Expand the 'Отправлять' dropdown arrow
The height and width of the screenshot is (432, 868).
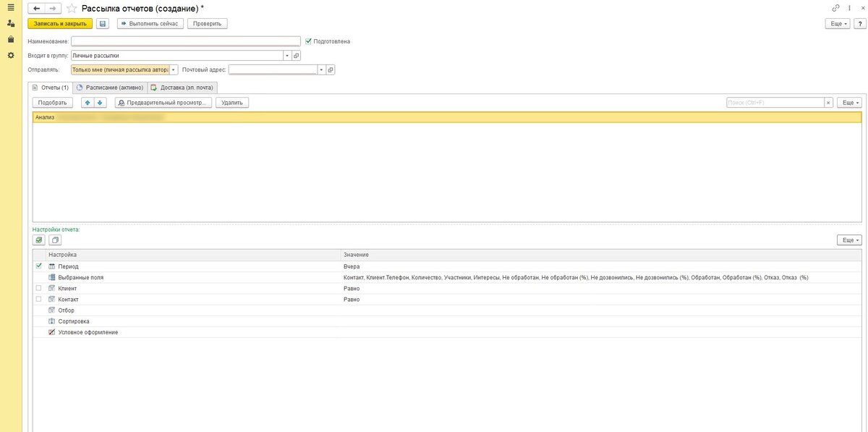pyautogui.click(x=174, y=70)
